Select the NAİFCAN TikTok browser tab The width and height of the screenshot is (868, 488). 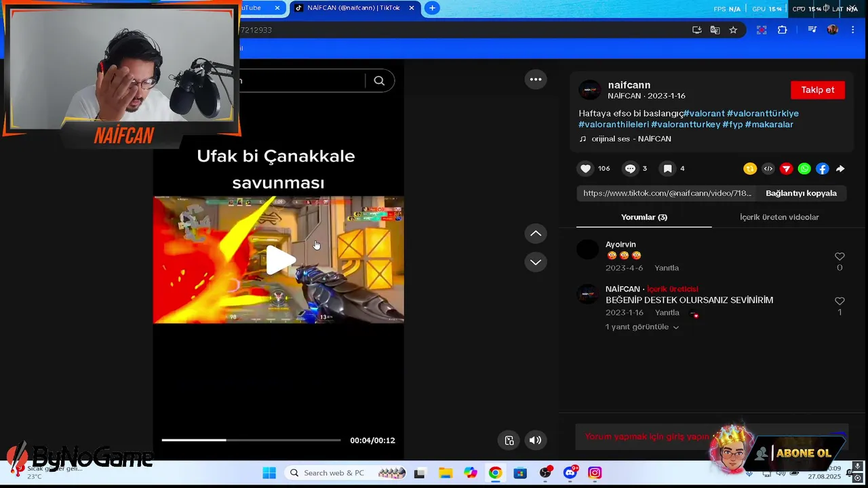coord(353,8)
